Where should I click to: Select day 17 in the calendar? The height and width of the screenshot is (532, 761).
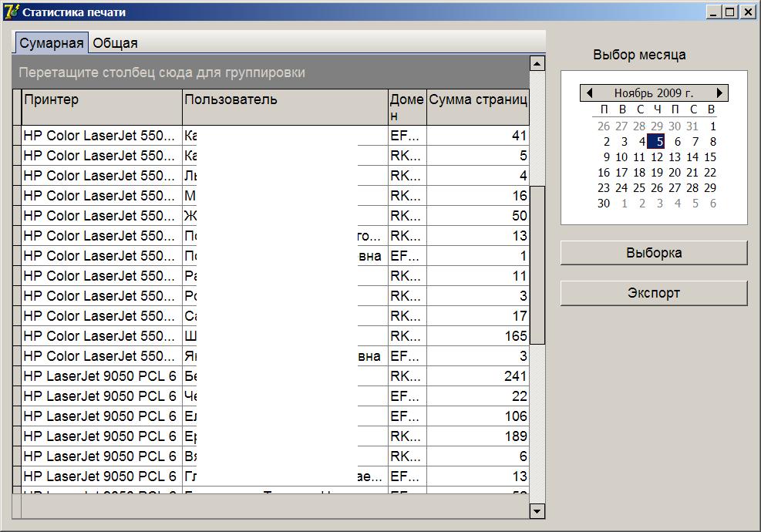tap(621, 173)
